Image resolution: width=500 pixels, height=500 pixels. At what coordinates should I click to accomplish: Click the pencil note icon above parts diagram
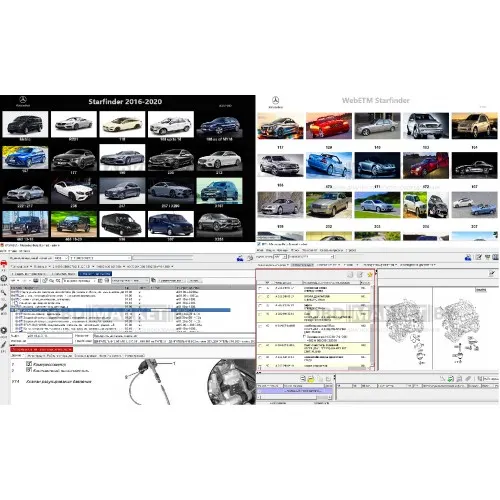(492, 274)
